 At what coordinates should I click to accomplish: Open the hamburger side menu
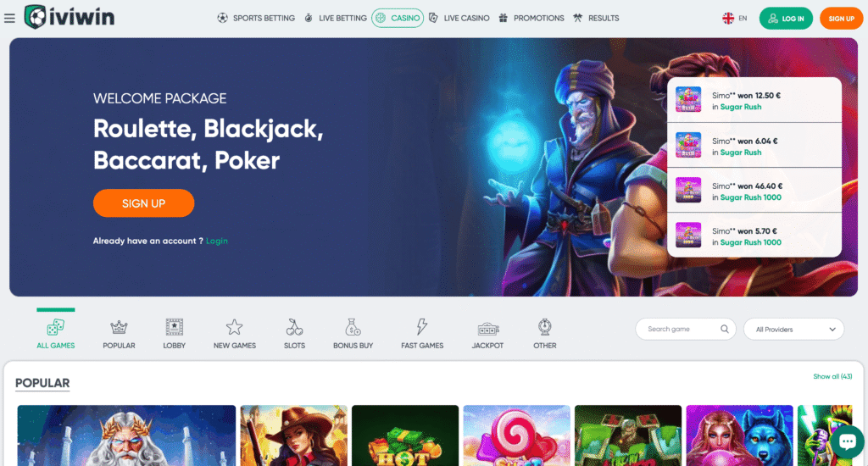pyautogui.click(x=9, y=19)
